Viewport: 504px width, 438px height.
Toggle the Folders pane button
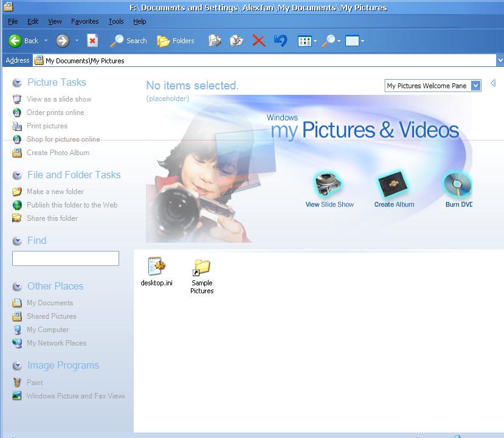[176, 41]
